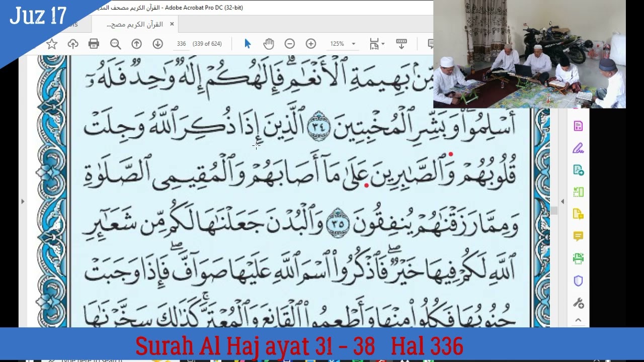Click the page number field showing 336
Viewport: 644px width, 362px height.
pyautogui.click(x=181, y=44)
